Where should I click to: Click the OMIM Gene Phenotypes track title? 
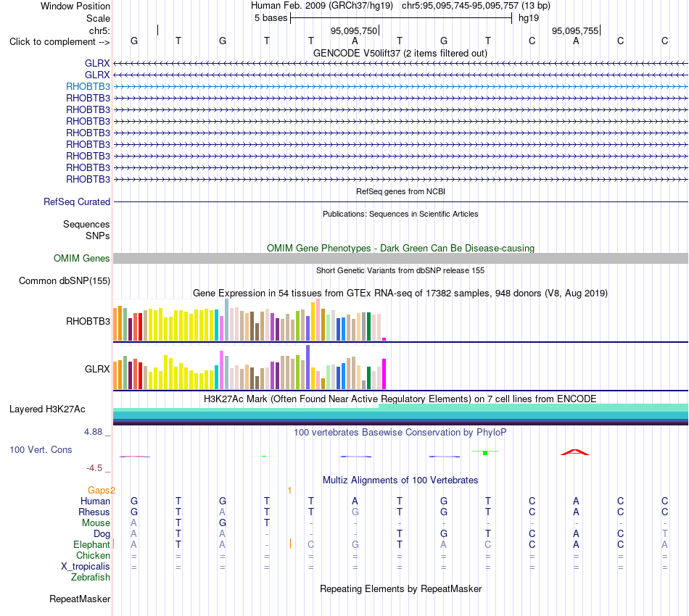tap(400, 248)
